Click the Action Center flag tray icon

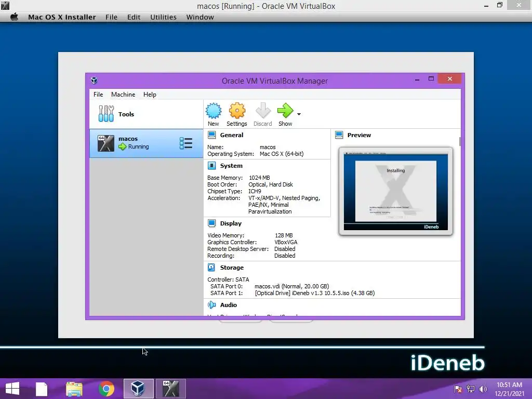(x=458, y=389)
